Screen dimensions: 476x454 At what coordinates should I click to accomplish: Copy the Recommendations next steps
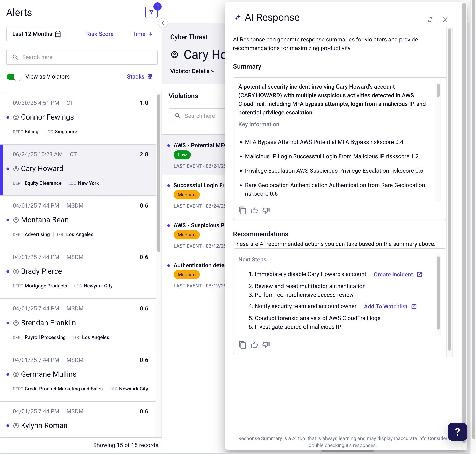(x=242, y=345)
